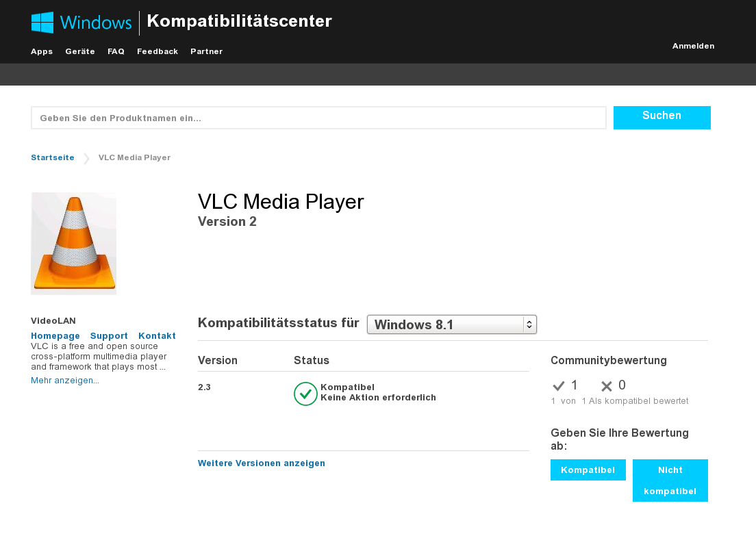
Task: Click the Version 2 subtitle
Action: (227, 222)
